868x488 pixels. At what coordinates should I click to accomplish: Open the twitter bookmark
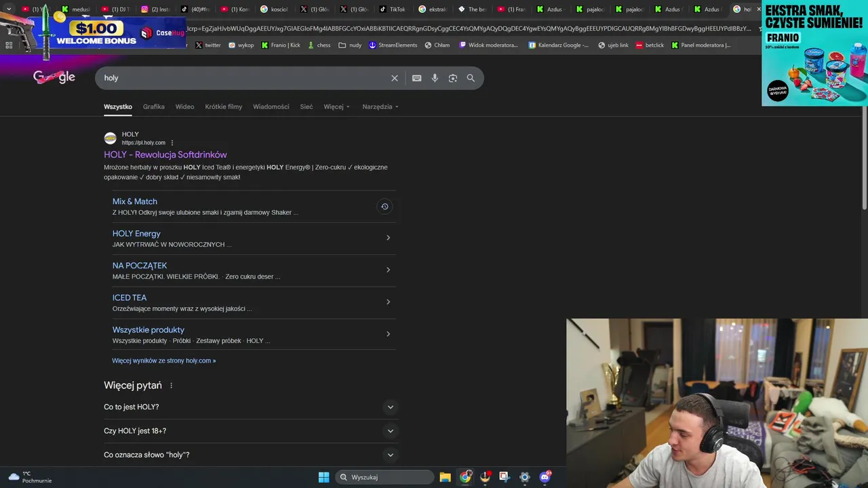tap(208, 45)
